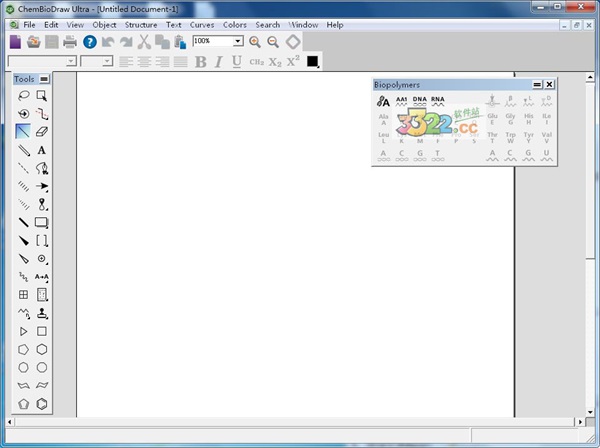Toggle Bold text formatting
The width and height of the screenshot is (600, 448).
pos(201,62)
